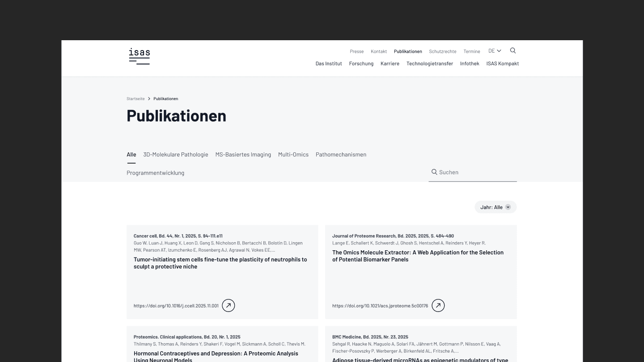Open the Termine link

click(472, 51)
